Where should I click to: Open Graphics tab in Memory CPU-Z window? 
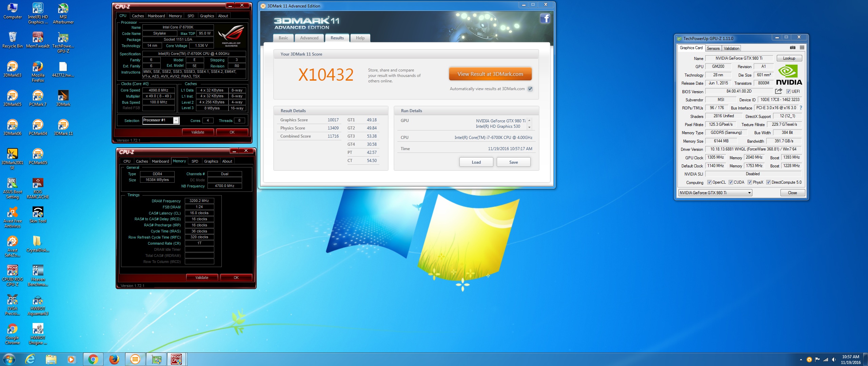(211, 161)
